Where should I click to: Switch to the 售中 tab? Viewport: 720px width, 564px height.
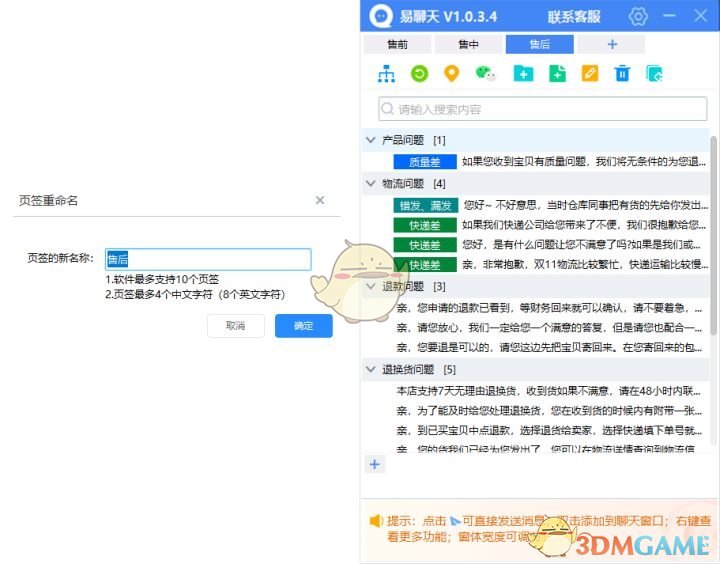coord(468,45)
